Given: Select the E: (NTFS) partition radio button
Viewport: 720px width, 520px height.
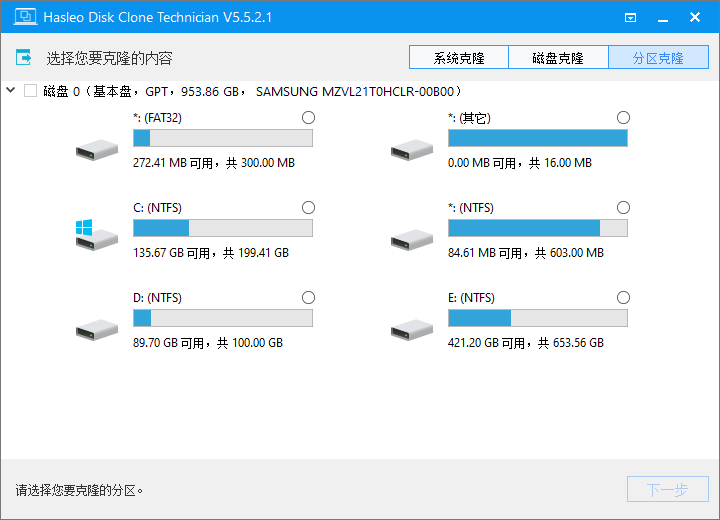Looking at the screenshot, I should click(624, 297).
